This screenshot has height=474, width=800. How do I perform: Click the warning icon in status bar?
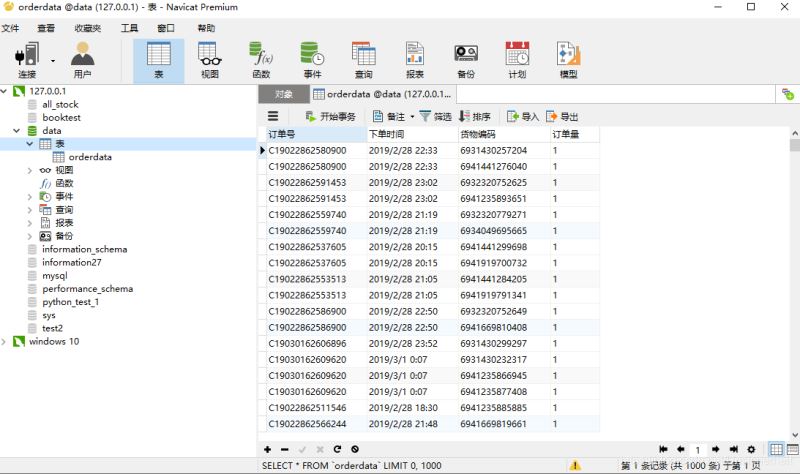point(575,465)
